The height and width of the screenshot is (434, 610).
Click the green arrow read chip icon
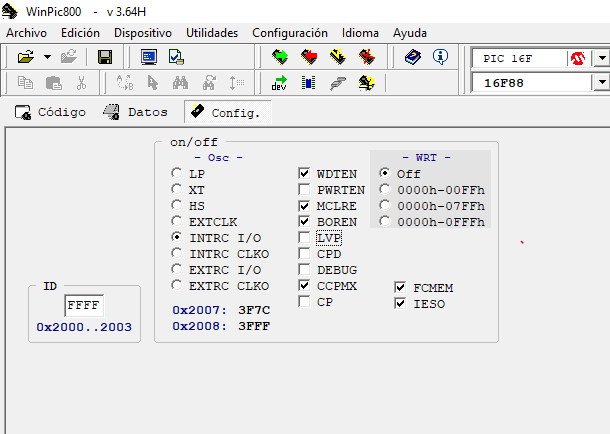point(280,57)
